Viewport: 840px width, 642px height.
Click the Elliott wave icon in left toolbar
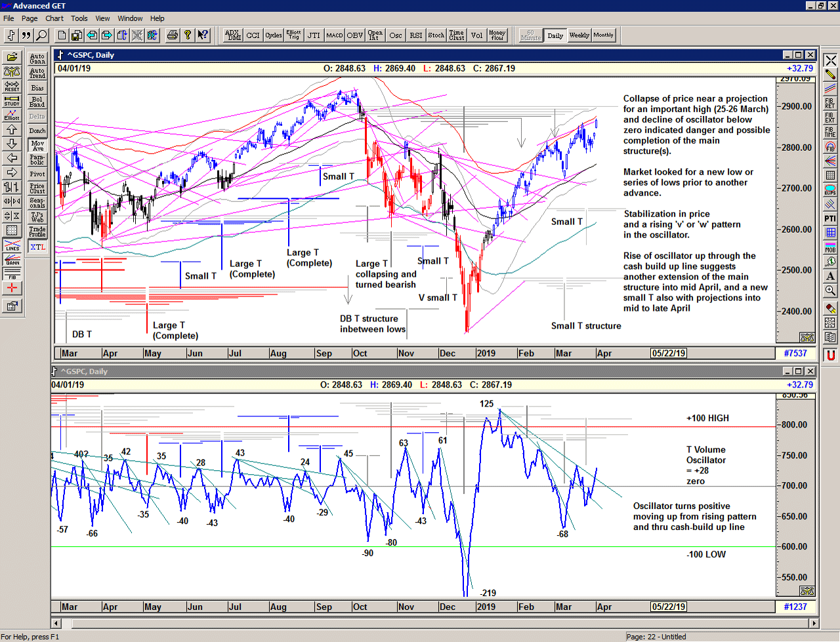[12, 115]
